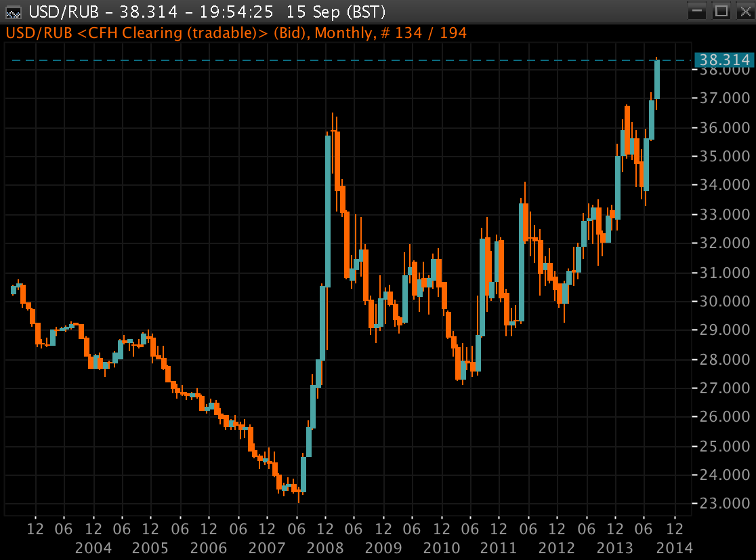The width and height of the screenshot is (756, 560).
Task: Click the latest tall teal candle at top right
Action: (656, 79)
